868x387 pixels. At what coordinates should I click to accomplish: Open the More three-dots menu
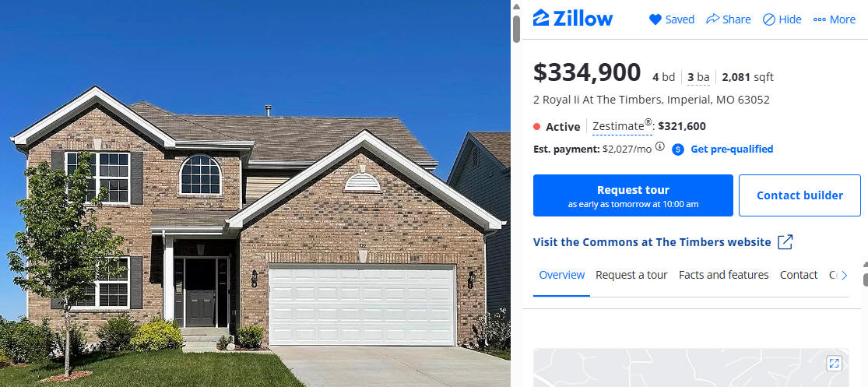tap(819, 19)
